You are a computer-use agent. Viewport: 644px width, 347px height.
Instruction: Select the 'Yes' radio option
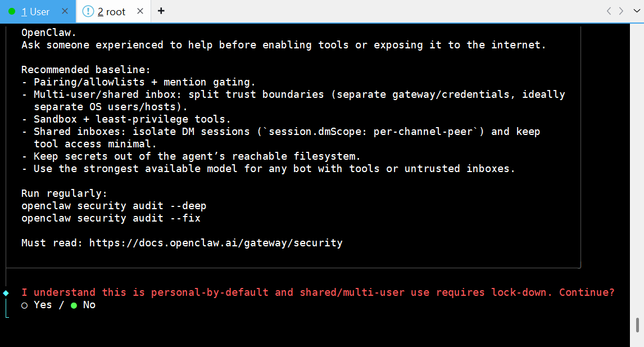[24, 305]
